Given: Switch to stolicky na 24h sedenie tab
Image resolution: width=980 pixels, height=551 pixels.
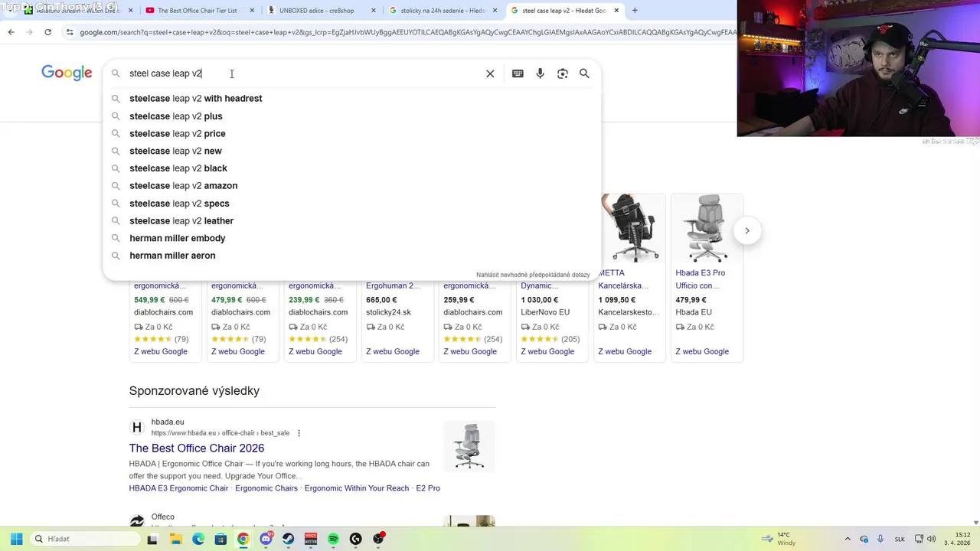Looking at the screenshot, I should pyautogui.click(x=443, y=11).
